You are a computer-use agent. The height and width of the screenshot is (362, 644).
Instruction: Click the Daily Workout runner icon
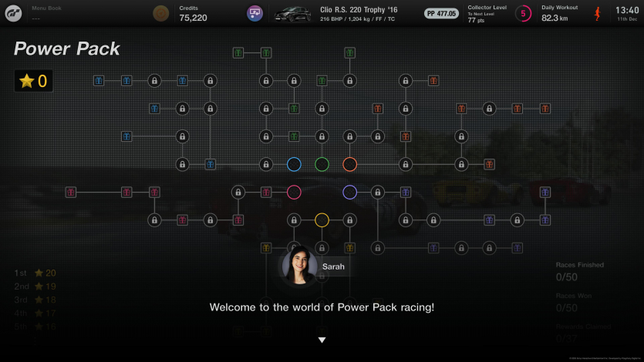coord(597,13)
